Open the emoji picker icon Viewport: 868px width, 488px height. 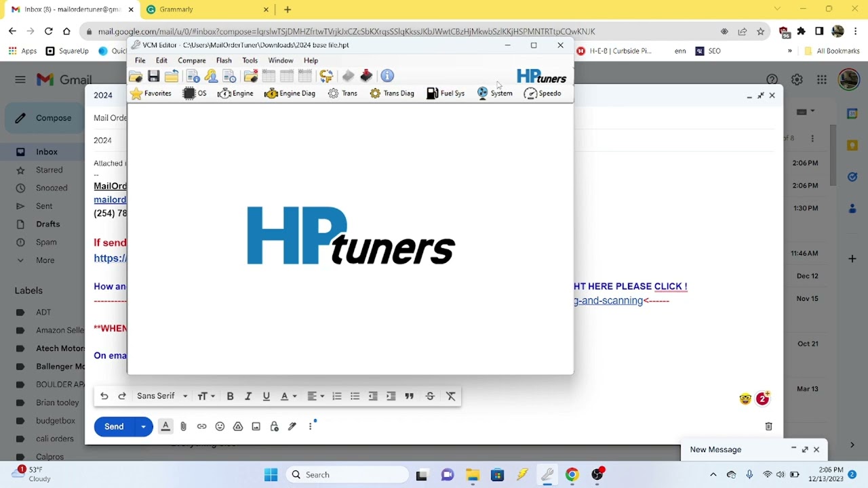pos(220,426)
